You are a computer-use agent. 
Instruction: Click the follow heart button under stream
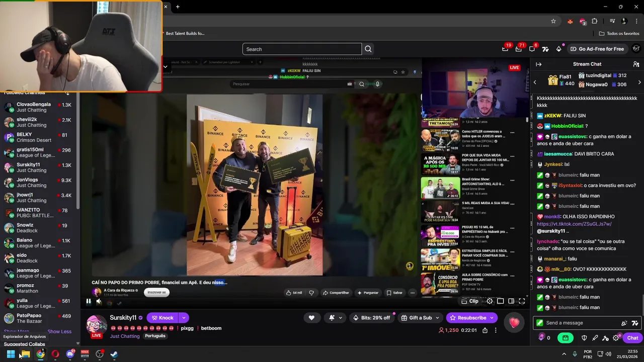pos(311,318)
